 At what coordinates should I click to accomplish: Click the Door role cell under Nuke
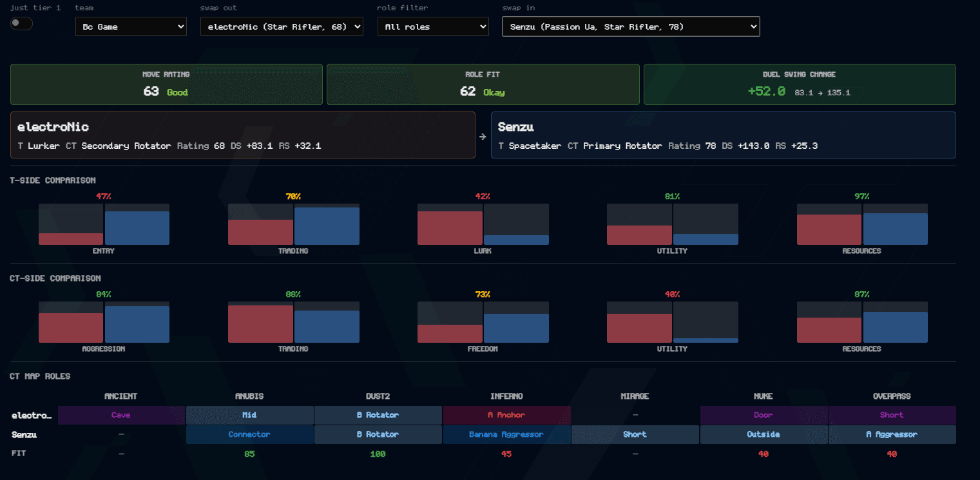(x=764, y=415)
